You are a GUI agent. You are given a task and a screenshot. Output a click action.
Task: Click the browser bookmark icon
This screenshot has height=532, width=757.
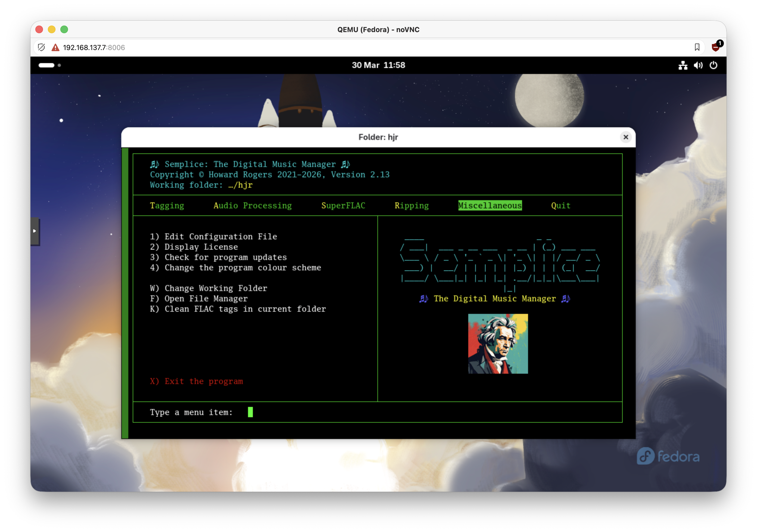(697, 48)
